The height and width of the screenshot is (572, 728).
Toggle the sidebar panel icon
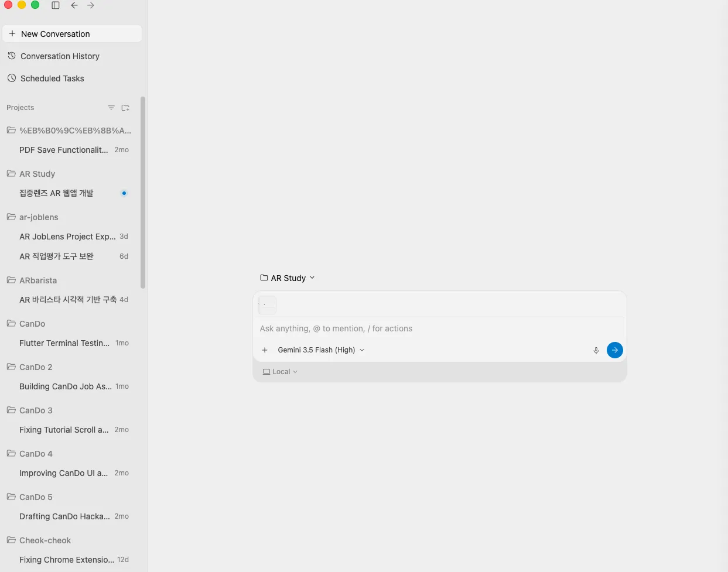coord(56,5)
